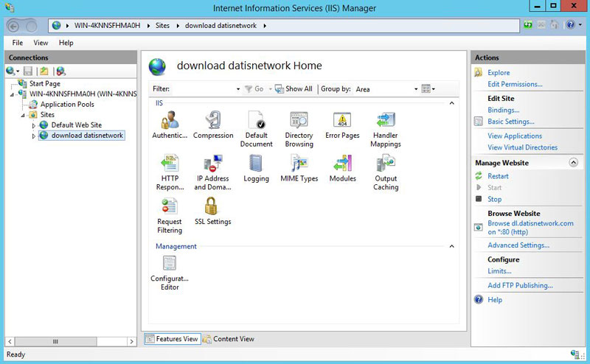Viewport: 590px width, 364px height.
Task: Open Edit Permissions link
Action: pyautogui.click(x=515, y=84)
